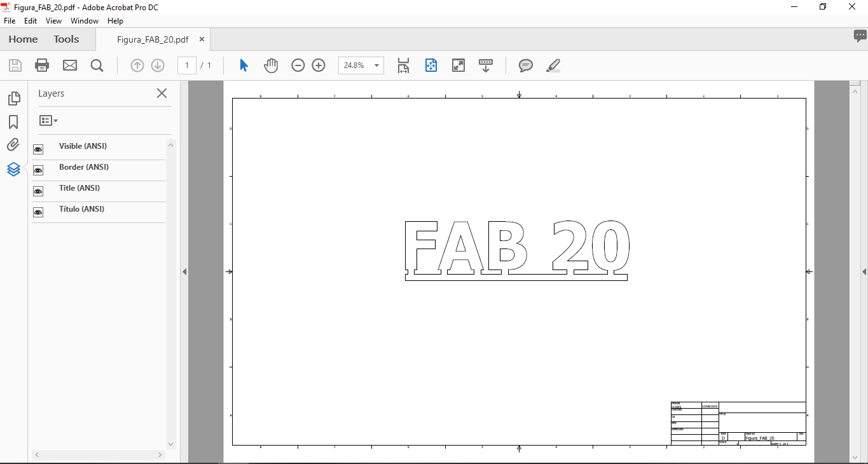
Task: Collapse the left navigation pane arrow
Action: (184, 272)
